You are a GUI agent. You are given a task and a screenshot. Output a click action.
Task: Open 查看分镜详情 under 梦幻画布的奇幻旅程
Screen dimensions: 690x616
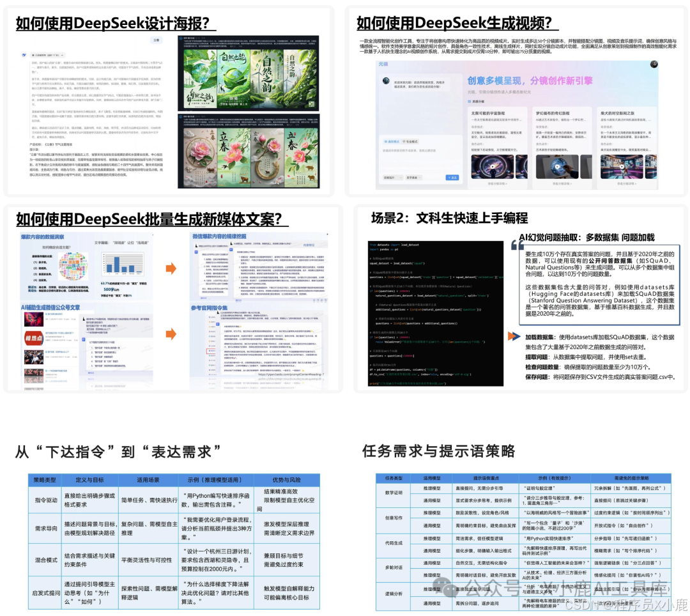(x=562, y=183)
